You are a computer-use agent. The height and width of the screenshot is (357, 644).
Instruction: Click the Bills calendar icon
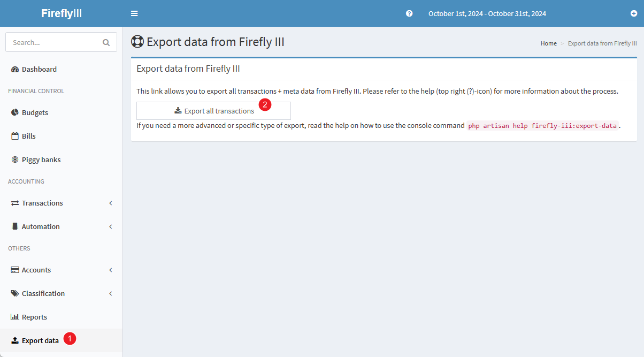(15, 136)
